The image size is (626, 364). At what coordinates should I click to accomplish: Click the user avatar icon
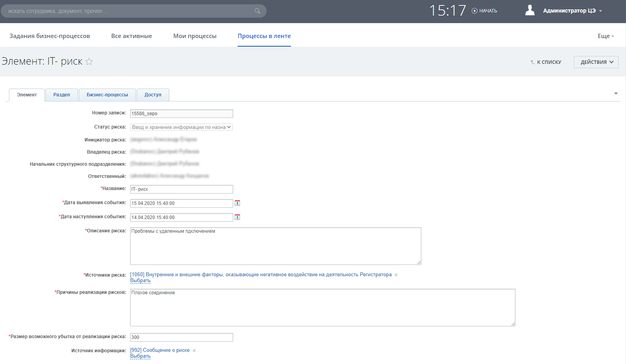click(x=530, y=11)
